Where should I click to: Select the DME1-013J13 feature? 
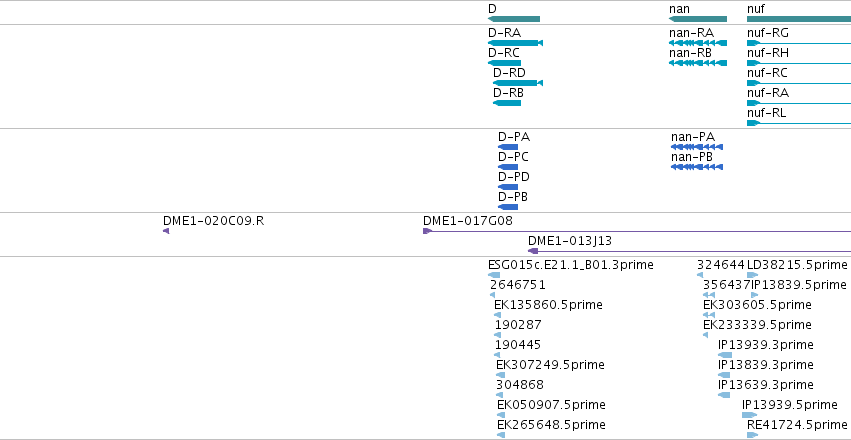[689, 251]
